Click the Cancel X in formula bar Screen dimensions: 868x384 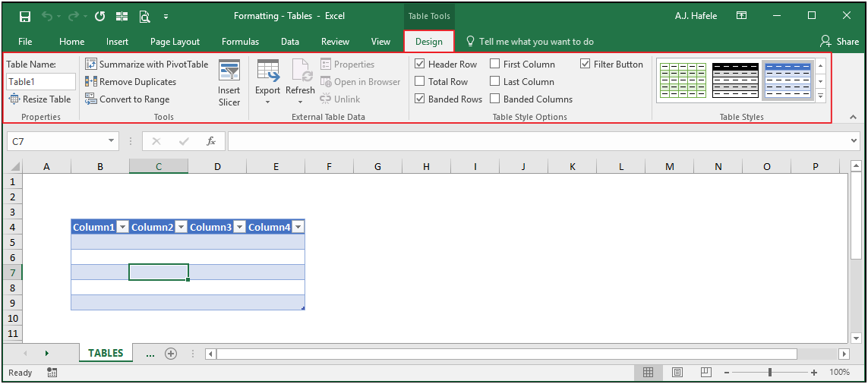tap(156, 141)
